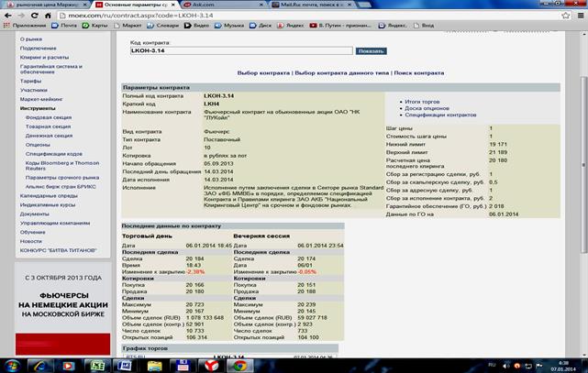588x373 pixels.
Task: Open Yandex browser from the taskbar
Action: (x=211, y=366)
